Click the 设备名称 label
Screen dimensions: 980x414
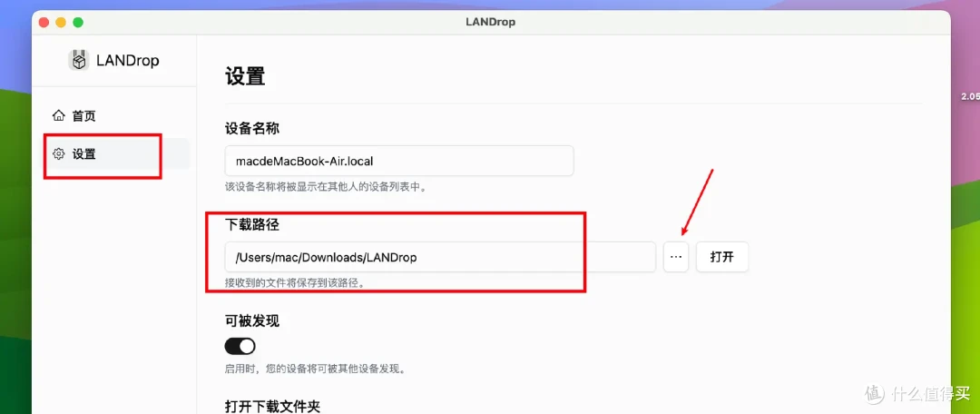(x=252, y=129)
